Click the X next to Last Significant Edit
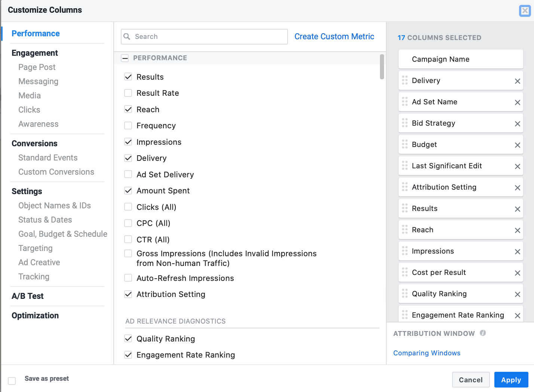The width and height of the screenshot is (534, 392). (x=518, y=166)
